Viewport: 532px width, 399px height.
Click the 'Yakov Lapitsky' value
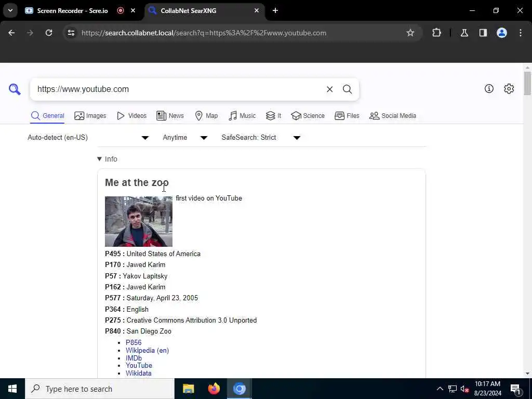145,276
